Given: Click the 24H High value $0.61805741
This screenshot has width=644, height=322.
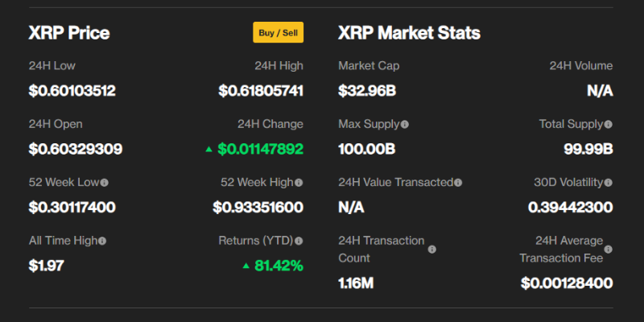Looking at the screenshot, I should tap(261, 91).
